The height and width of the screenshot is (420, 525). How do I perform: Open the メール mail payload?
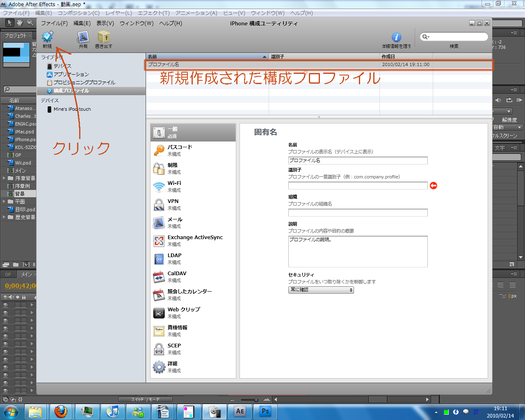pyautogui.click(x=193, y=223)
